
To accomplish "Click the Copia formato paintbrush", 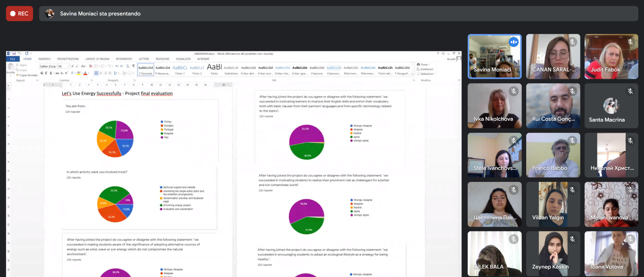I will click(28, 75).
